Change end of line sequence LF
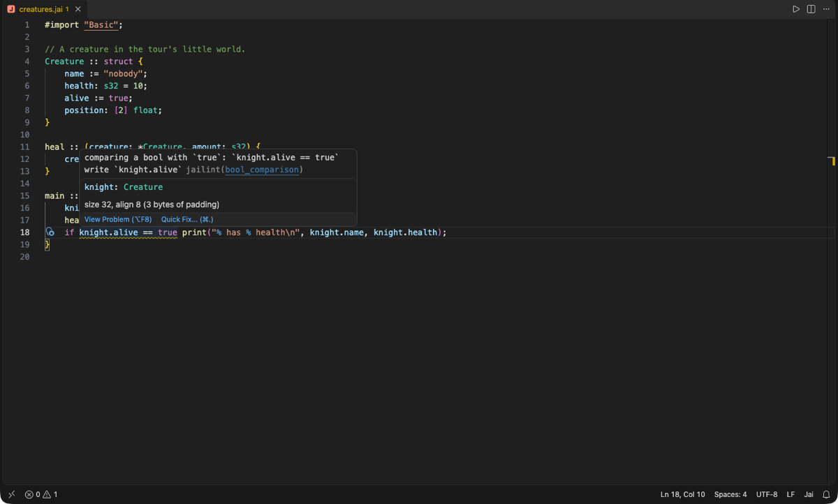This screenshot has width=838, height=504. (791, 494)
